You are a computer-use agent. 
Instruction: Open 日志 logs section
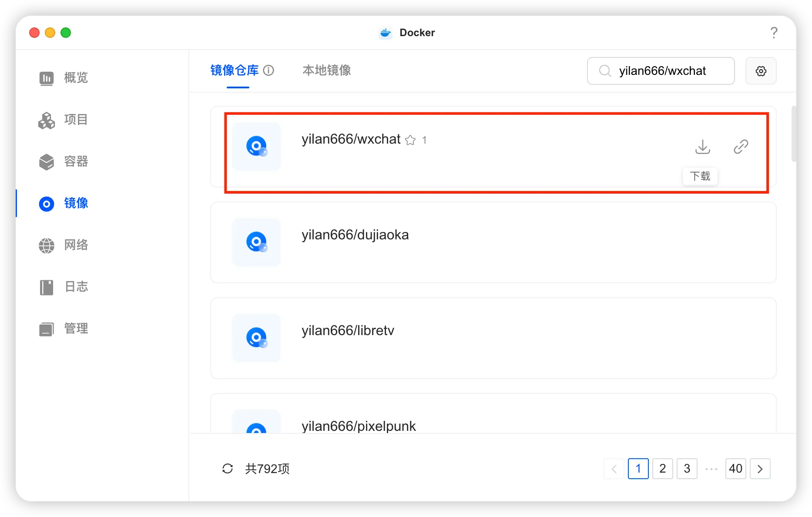tap(64, 287)
